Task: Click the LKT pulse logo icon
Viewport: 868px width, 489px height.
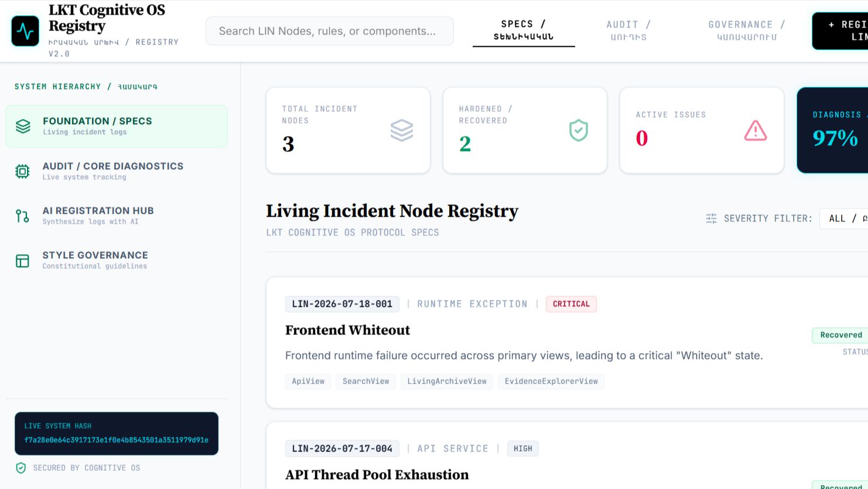Action: [x=25, y=31]
